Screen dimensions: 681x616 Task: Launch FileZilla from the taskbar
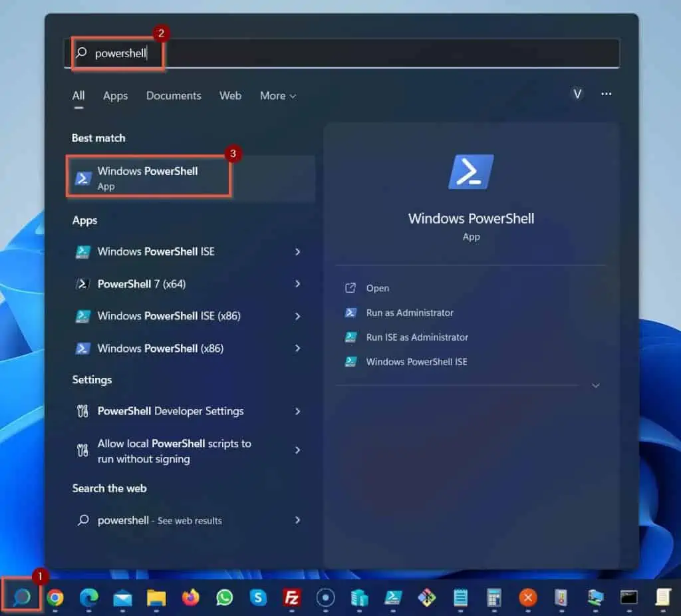tap(291, 598)
